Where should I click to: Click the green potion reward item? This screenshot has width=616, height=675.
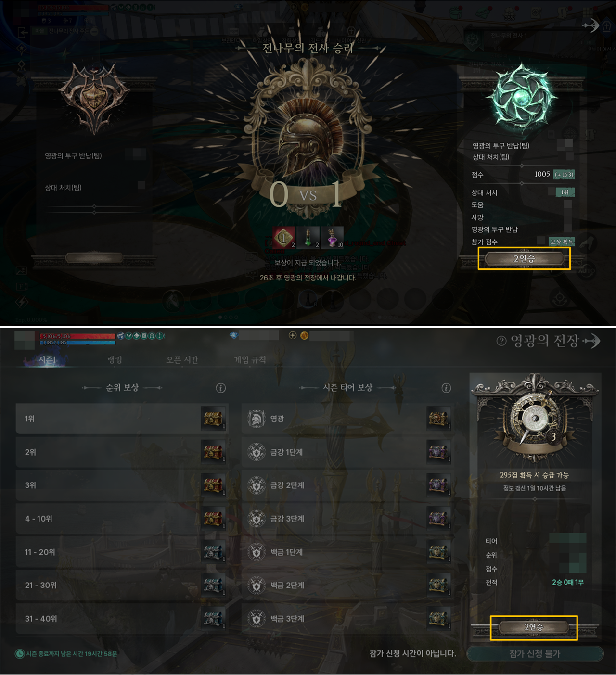pyautogui.click(x=308, y=238)
